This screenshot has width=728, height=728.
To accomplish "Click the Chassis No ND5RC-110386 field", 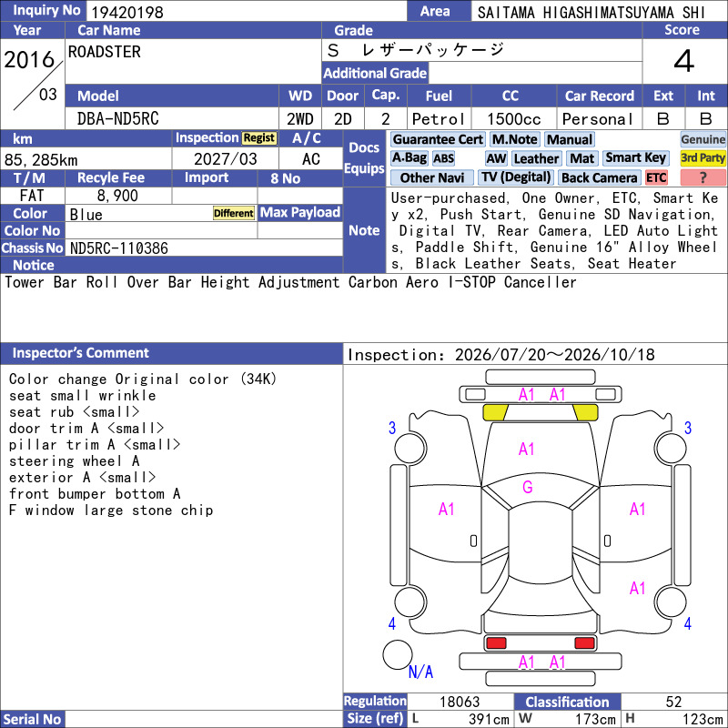I will click(x=204, y=248).
